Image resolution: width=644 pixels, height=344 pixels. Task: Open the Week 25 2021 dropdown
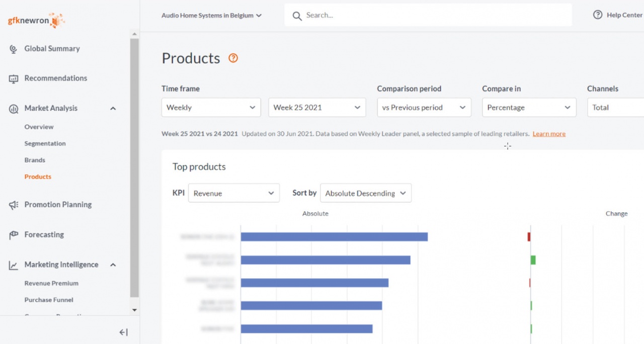pos(317,108)
